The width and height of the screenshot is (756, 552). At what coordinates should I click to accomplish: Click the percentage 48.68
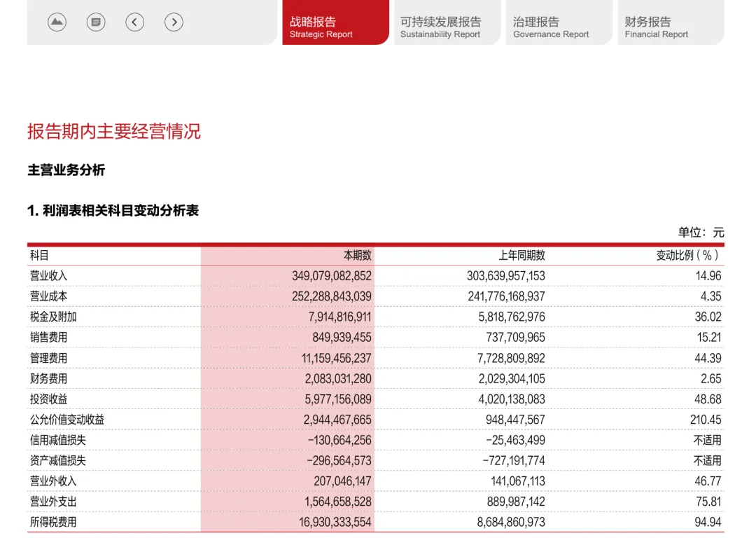(x=708, y=399)
